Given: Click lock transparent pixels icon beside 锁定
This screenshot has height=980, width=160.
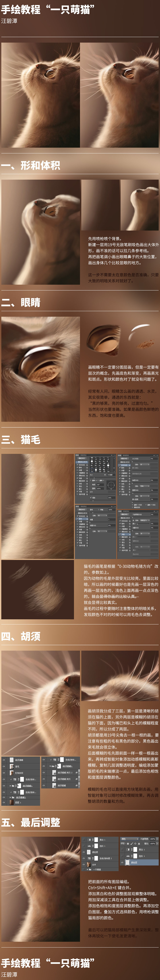Looking at the screenshot, I should pyautogui.click(x=128, y=844).
